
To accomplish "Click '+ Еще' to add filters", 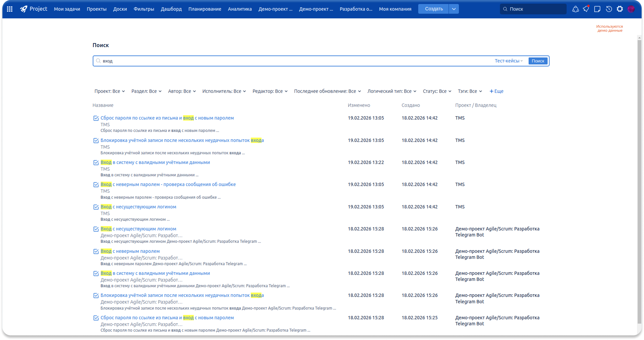I will [x=496, y=91].
